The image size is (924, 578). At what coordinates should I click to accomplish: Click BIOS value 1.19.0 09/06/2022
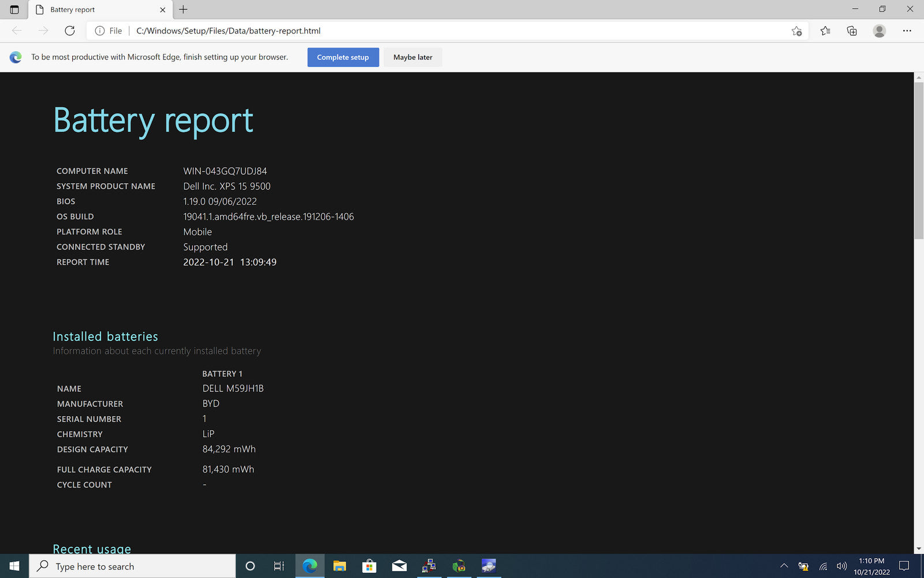click(220, 201)
